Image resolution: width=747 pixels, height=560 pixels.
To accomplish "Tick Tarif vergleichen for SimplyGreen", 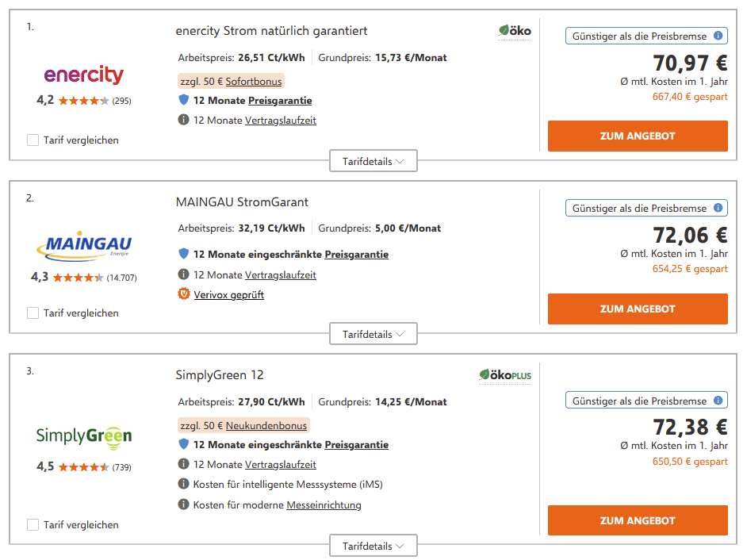I will pyautogui.click(x=33, y=525).
